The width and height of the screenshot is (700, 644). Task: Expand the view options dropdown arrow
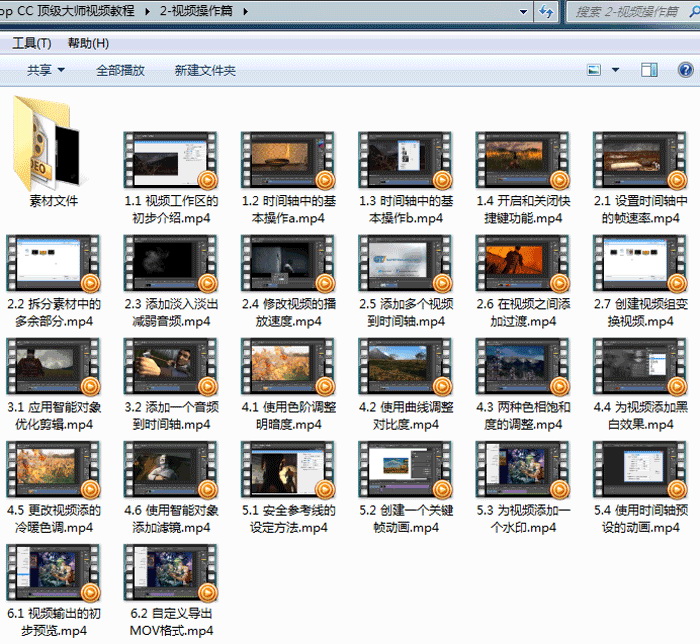coord(615,70)
